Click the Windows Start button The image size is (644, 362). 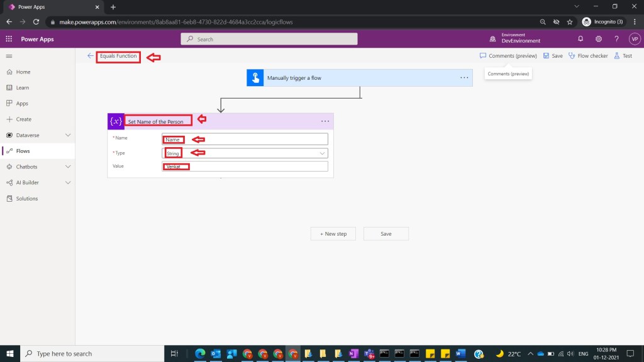[x=11, y=353]
